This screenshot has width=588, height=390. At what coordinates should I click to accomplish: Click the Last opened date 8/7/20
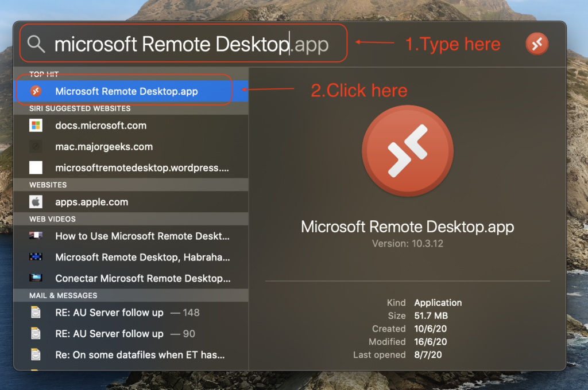click(428, 355)
